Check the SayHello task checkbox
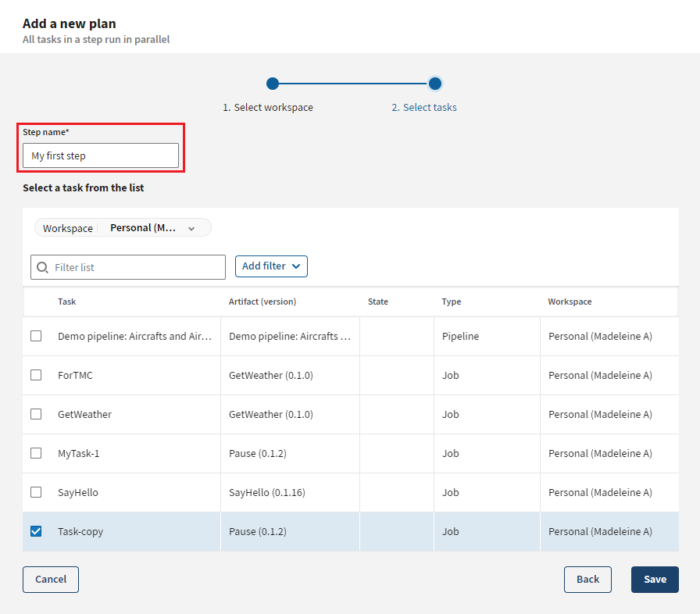 [x=36, y=492]
